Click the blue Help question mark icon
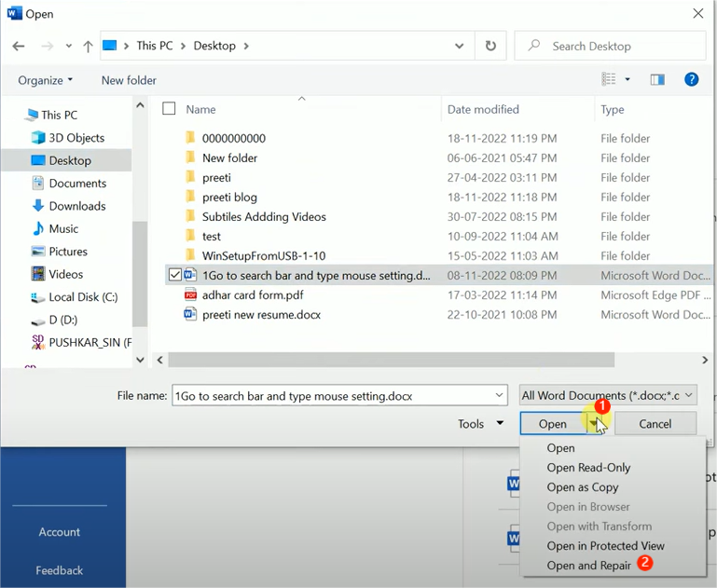Viewport: 717px width, 588px height. [691, 80]
